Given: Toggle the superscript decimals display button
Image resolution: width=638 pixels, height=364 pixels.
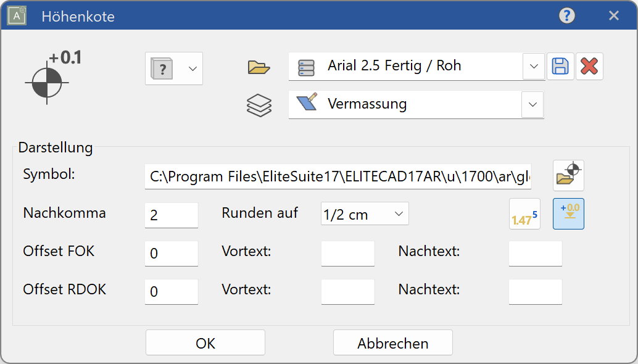Looking at the screenshot, I should (524, 213).
